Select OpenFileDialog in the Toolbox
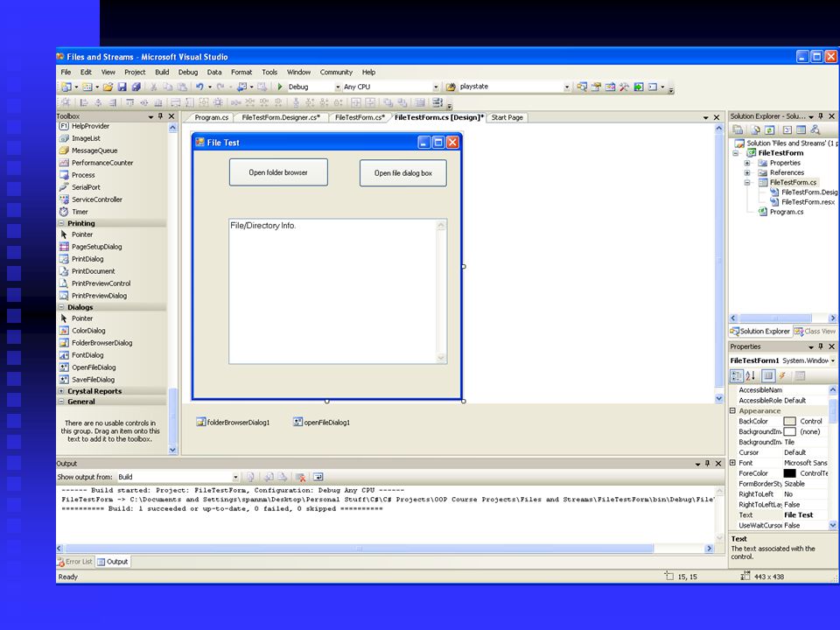 pos(94,367)
